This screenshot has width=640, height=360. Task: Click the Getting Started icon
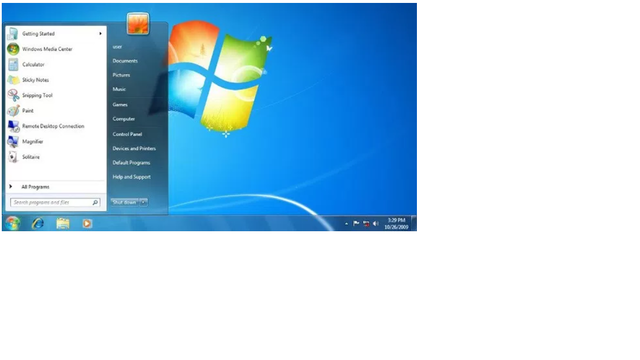[x=13, y=34]
